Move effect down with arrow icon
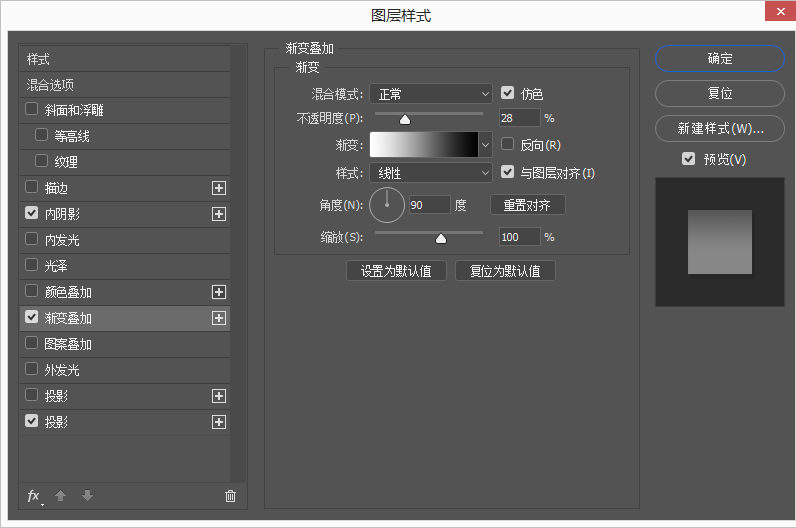The height and width of the screenshot is (528, 796). [x=87, y=496]
